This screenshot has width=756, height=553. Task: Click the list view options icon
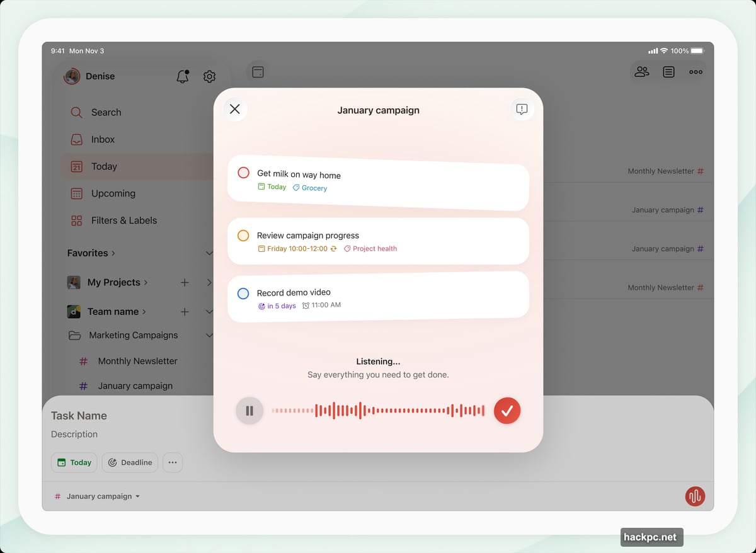668,72
